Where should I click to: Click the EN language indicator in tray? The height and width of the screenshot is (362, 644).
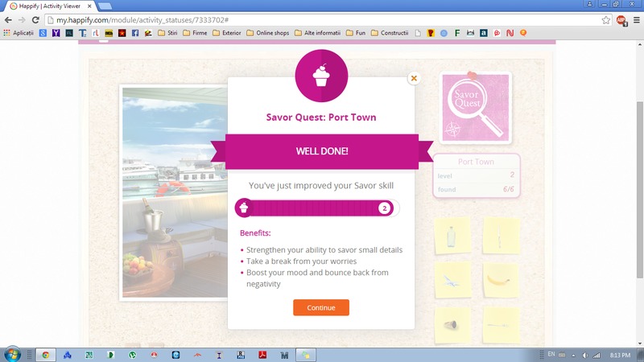coord(551,354)
